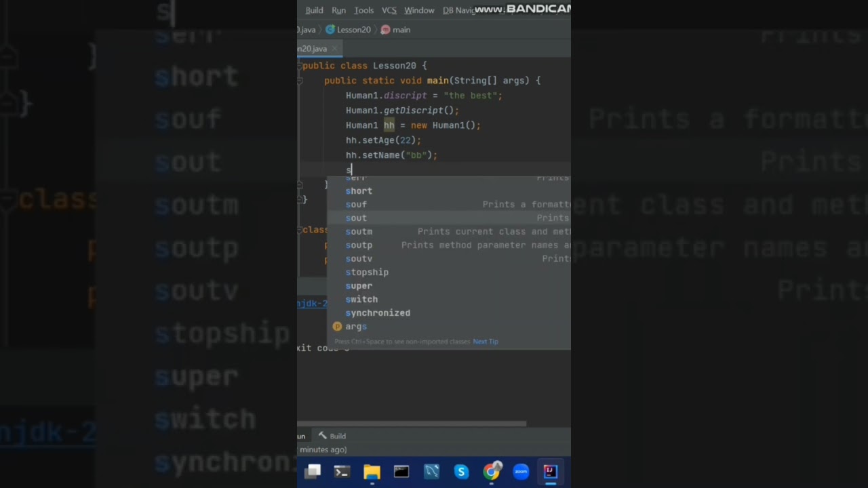
Task: Collapse the main method code block
Action: [300, 81]
